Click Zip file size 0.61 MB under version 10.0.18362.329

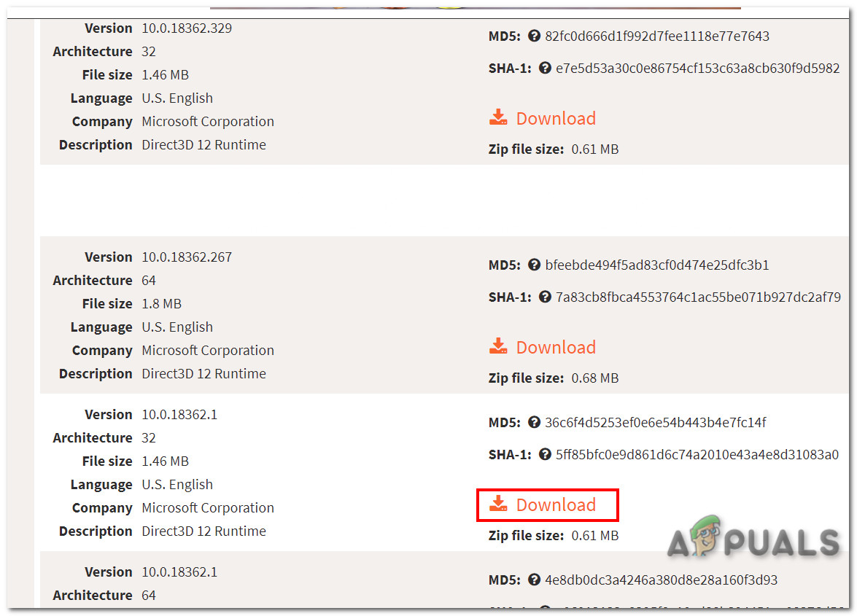pyautogui.click(x=594, y=149)
